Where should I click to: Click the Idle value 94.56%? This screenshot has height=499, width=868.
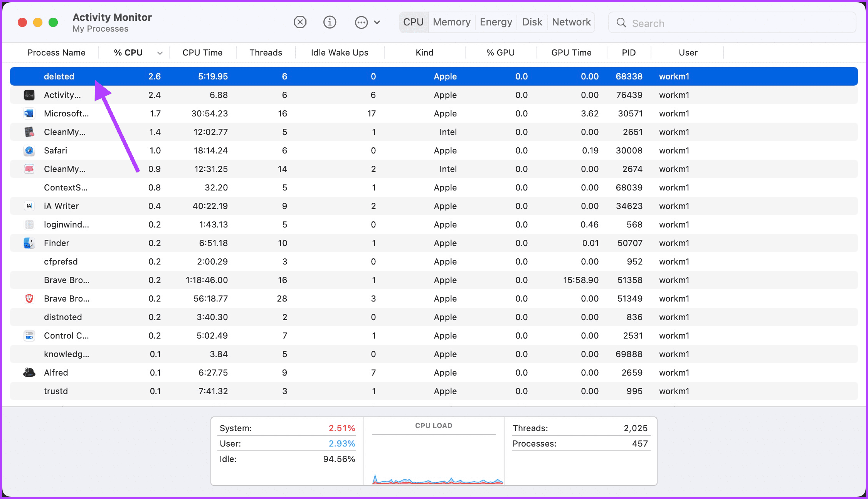[339, 459]
